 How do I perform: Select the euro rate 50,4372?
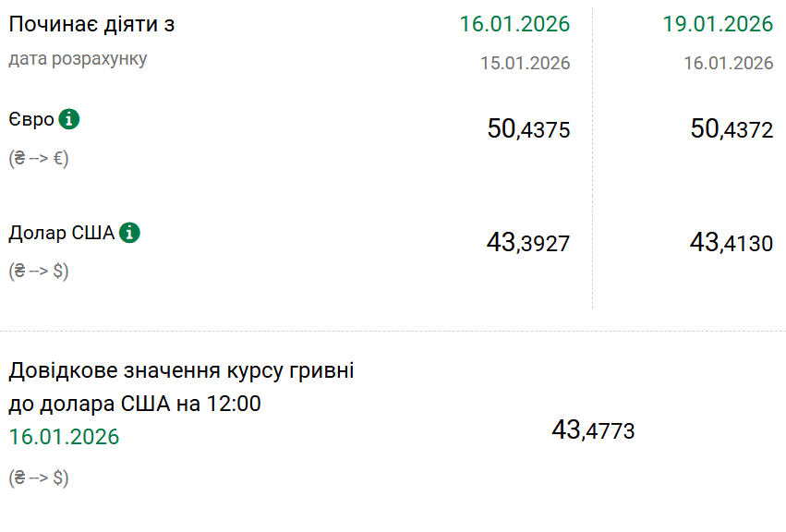tap(732, 129)
